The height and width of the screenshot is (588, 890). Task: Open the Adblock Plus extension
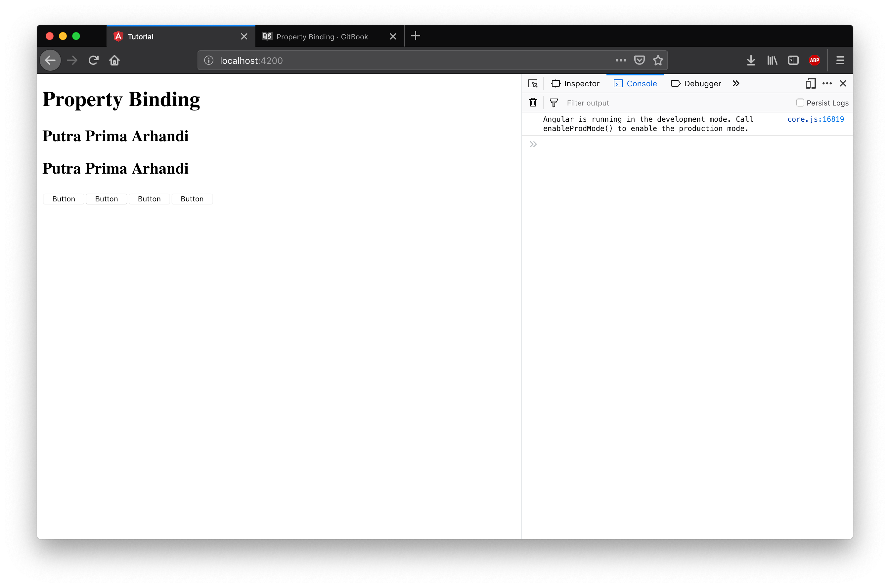(814, 61)
